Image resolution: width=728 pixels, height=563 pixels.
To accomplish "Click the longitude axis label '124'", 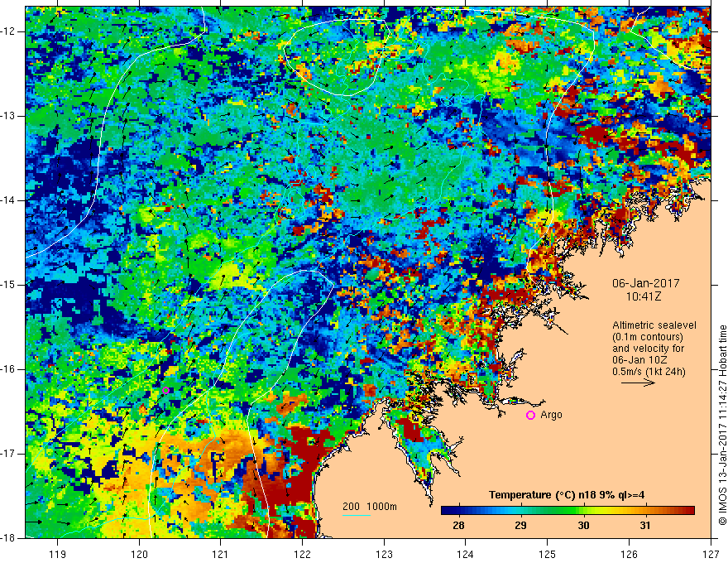I will coord(466,554).
